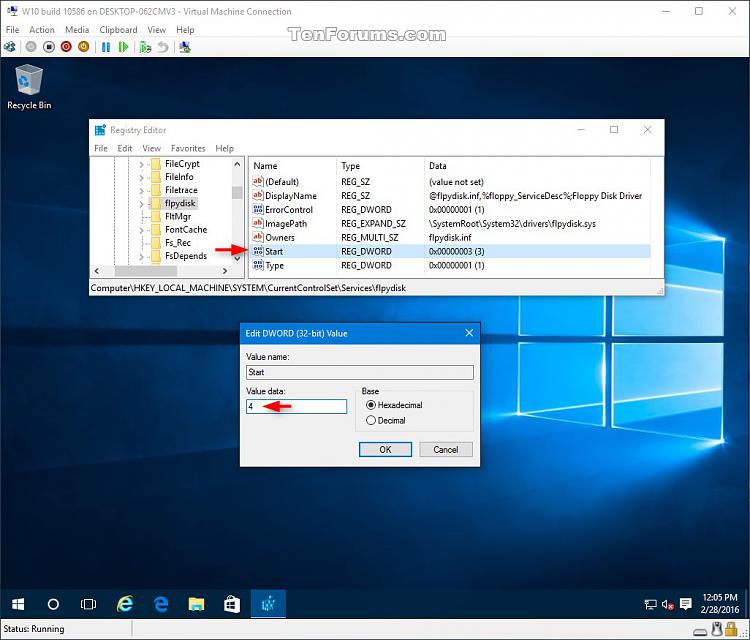Click the gold lock status icon
Screen dimensions: 750x640
coord(731,629)
